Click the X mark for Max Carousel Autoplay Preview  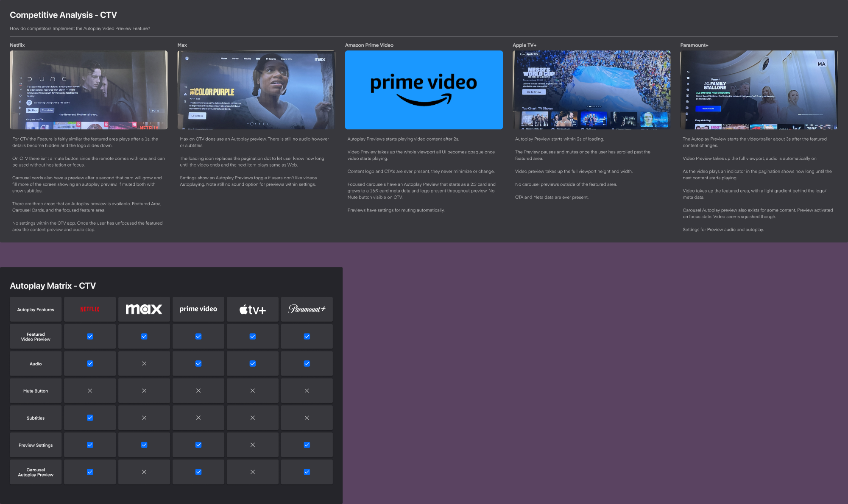click(x=144, y=472)
